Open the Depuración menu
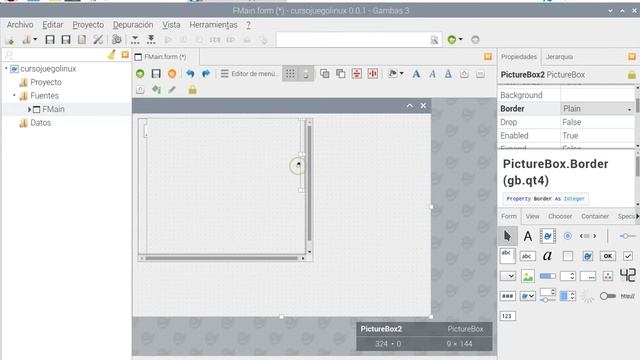This screenshot has width=640, height=360. [133, 25]
